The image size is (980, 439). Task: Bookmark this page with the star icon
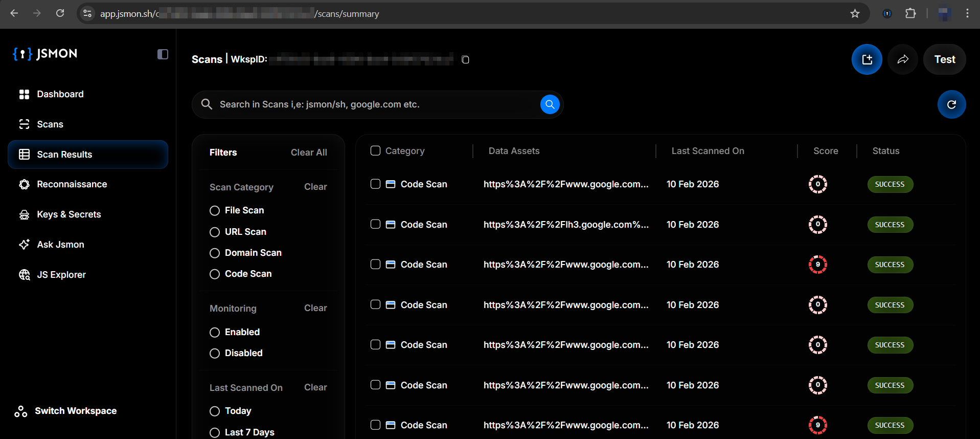point(855,13)
